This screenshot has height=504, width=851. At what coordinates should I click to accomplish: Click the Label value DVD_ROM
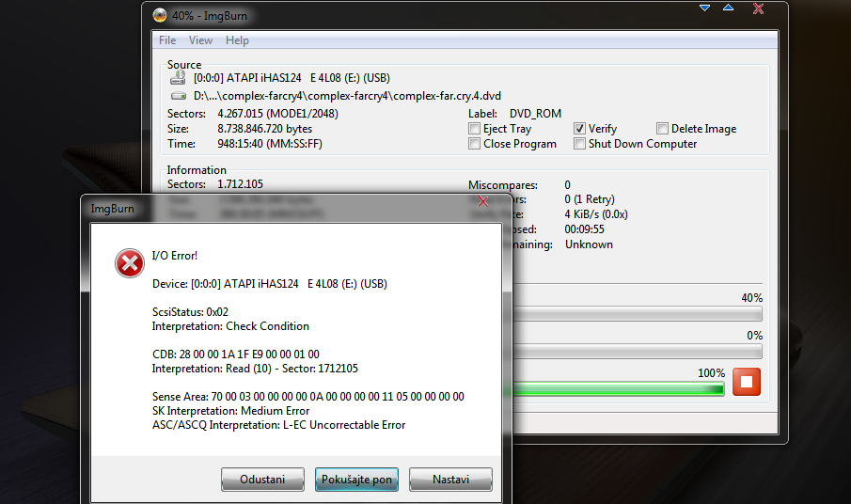(536, 114)
